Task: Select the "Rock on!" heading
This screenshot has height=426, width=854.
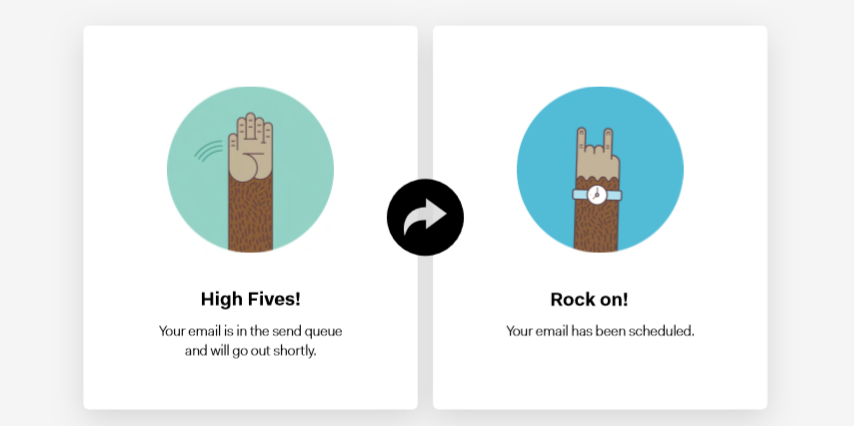Action: tap(589, 300)
